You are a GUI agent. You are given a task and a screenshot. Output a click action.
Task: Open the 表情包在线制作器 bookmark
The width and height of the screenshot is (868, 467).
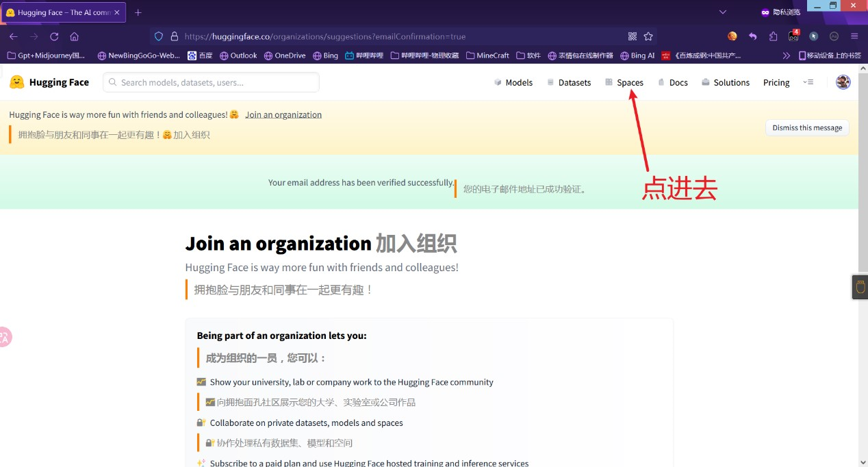coord(580,55)
